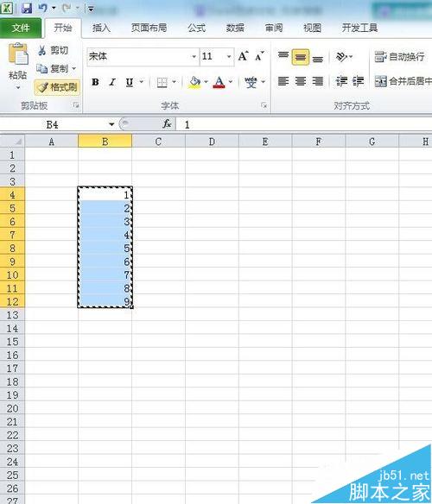Image resolution: width=432 pixels, height=504 pixels.
Task: Switch to the 开发工具 (Developer) tab
Action: (x=359, y=28)
